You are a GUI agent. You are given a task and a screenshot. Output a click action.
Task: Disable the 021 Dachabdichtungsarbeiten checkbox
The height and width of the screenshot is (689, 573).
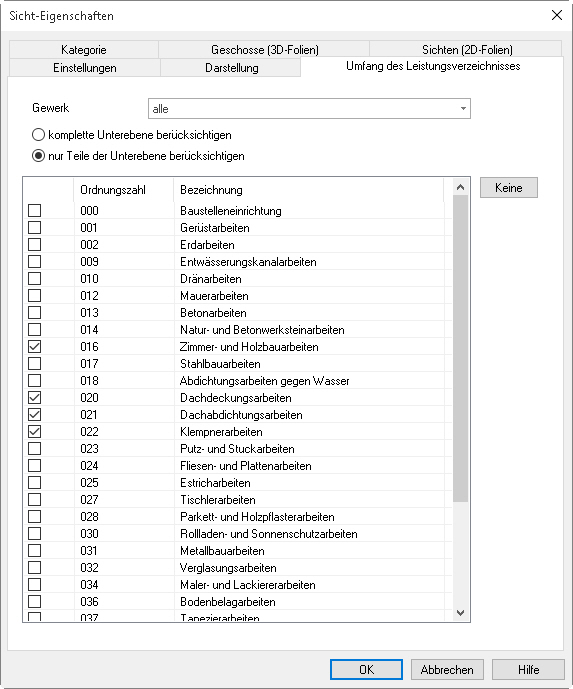point(35,414)
